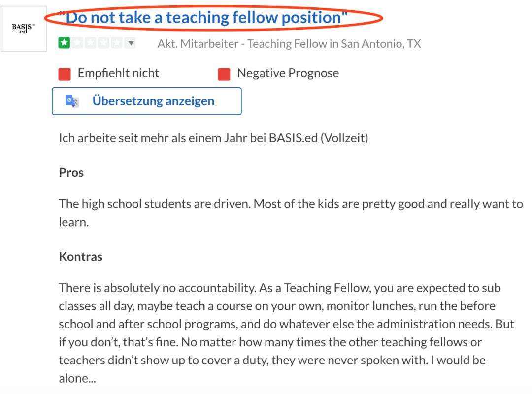Click the Empfiehlt nicht label
532x394 pixels.
tap(118, 73)
